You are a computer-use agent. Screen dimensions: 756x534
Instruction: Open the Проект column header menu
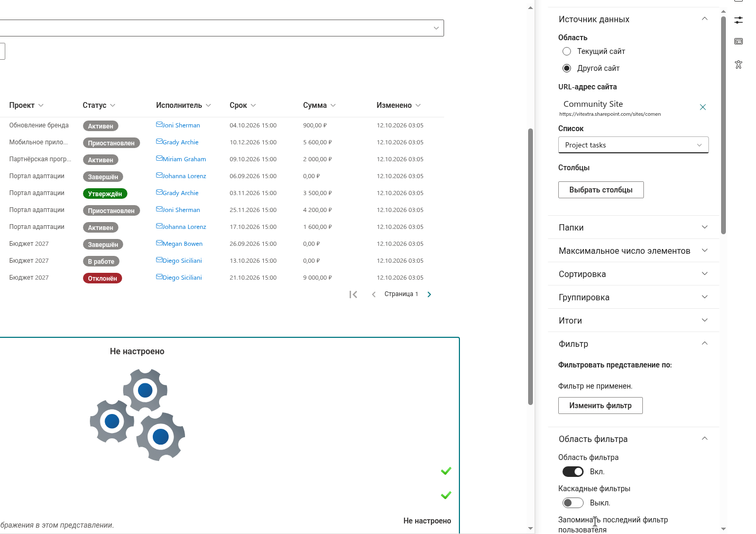26,105
